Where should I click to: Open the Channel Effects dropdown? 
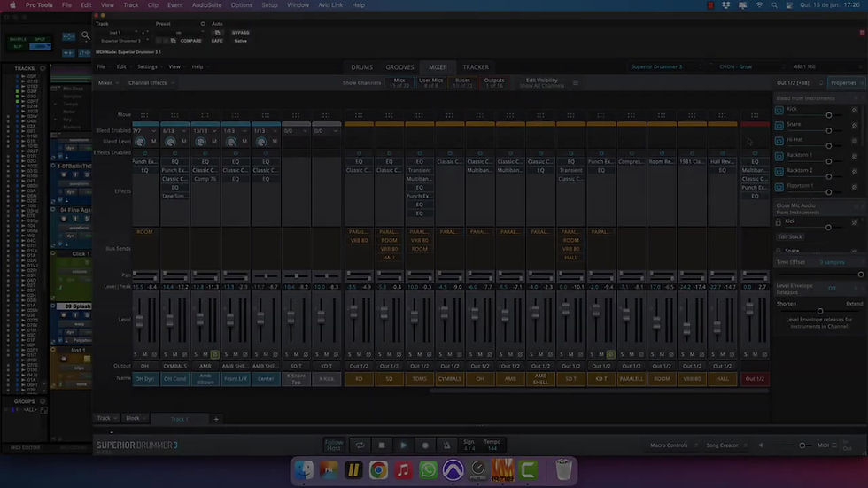tap(151, 83)
